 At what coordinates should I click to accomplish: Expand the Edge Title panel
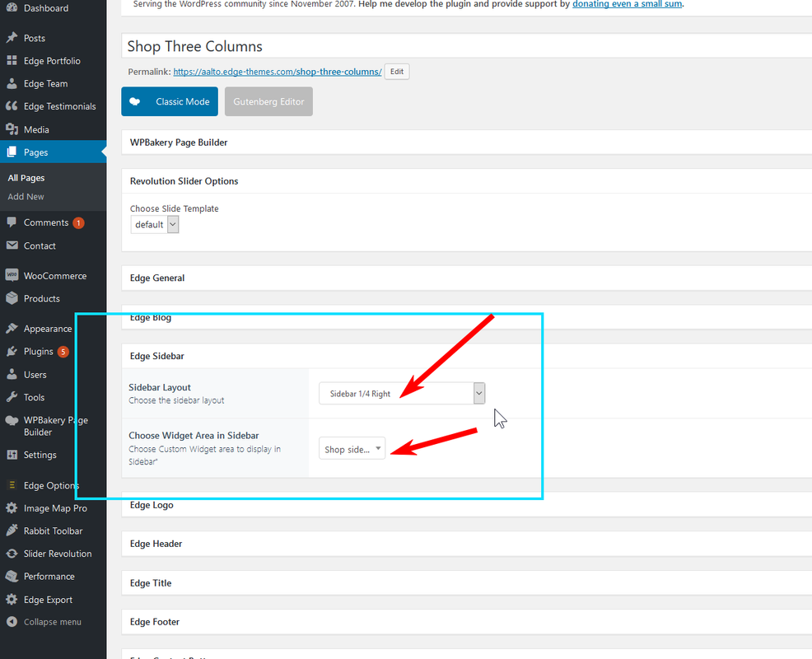[x=467, y=583]
